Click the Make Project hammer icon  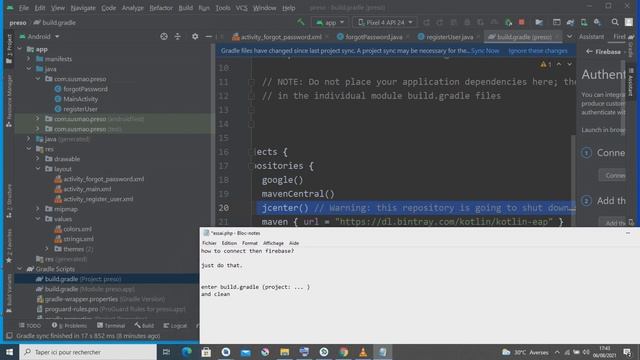pos(301,22)
